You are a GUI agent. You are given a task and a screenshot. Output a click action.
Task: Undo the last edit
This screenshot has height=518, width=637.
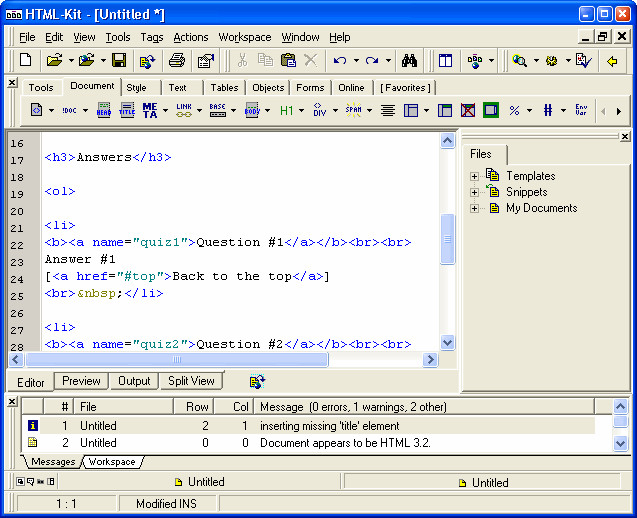[340, 61]
